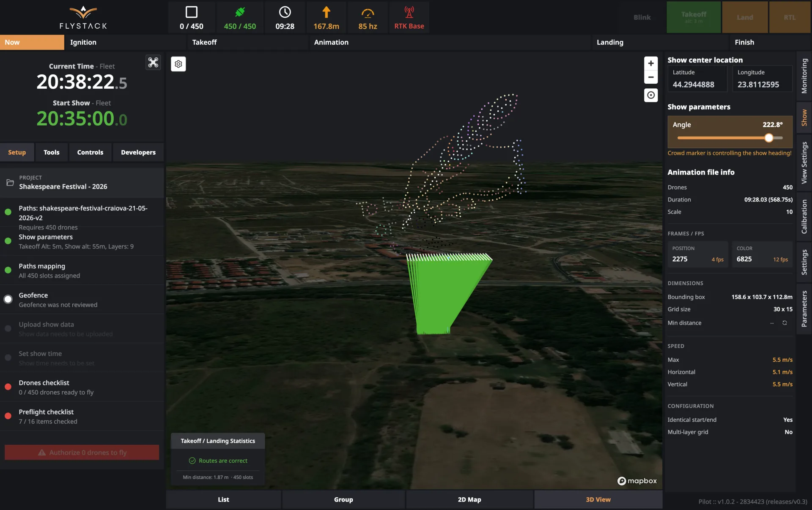Viewport: 812px width, 510px height.
Task: Select the Animation timeline phase
Action: pyautogui.click(x=450, y=42)
